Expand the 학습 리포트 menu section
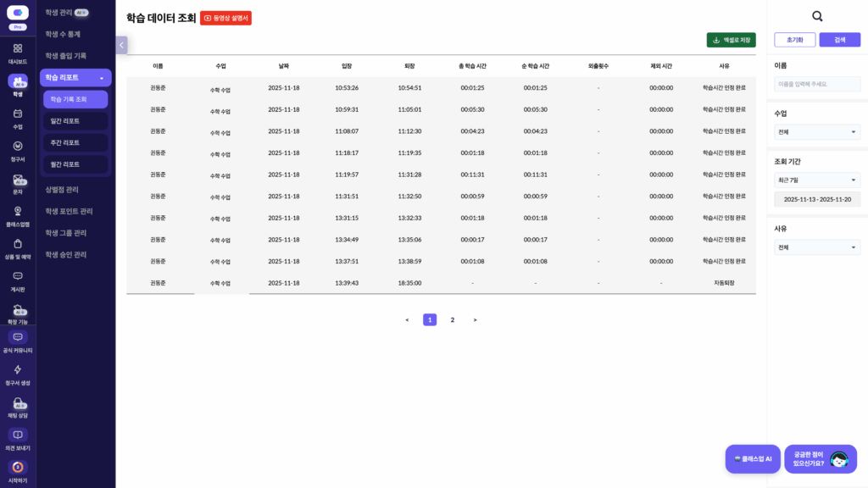The width and height of the screenshot is (868, 488). tap(75, 78)
